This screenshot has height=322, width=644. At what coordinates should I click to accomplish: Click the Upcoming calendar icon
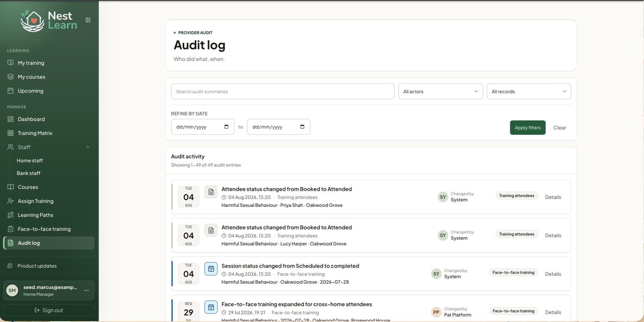tap(11, 91)
